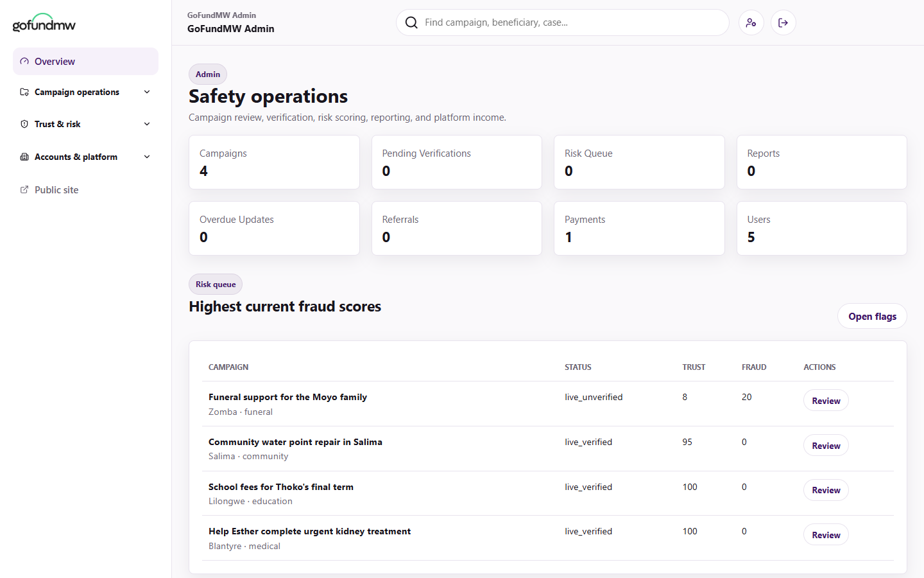Focus the Find campaign search field
The width and height of the screenshot is (924, 578).
click(x=562, y=22)
